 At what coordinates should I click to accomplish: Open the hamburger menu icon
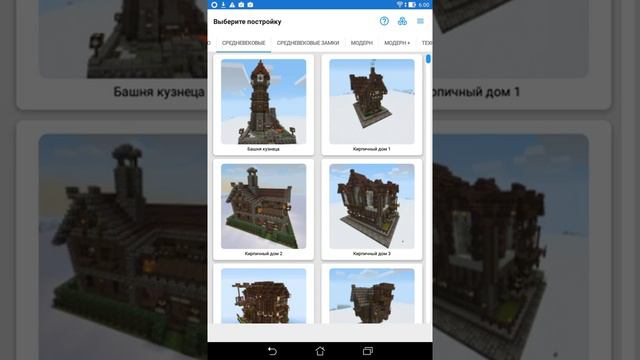(x=420, y=21)
